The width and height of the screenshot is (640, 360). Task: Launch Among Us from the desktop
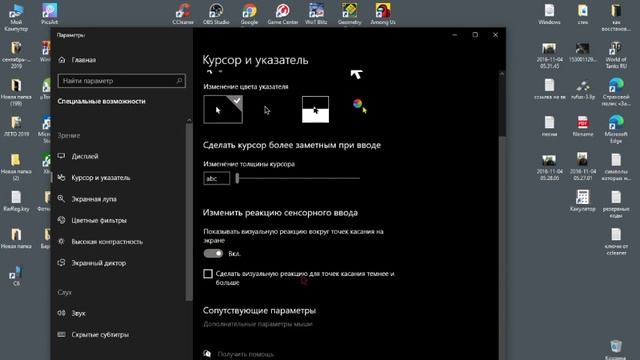coord(383,14)
